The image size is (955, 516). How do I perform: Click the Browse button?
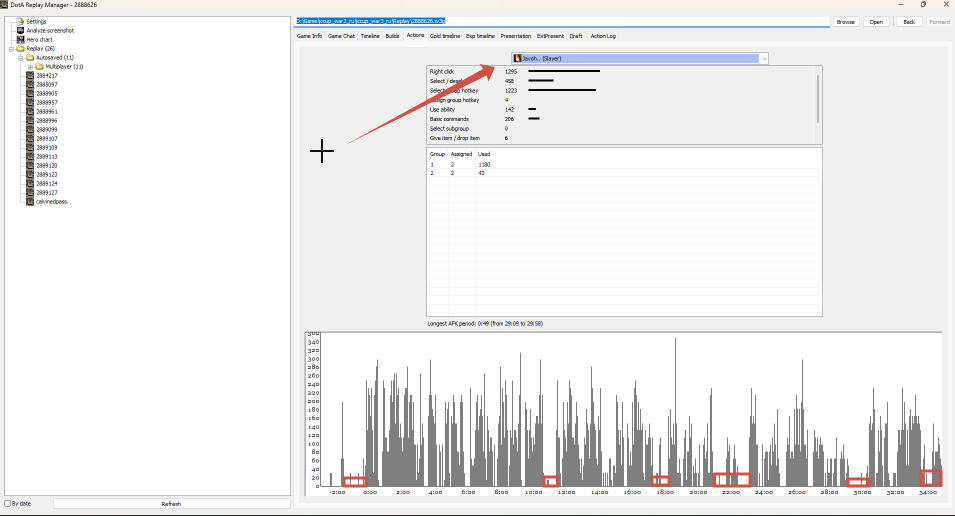point(845,22)
